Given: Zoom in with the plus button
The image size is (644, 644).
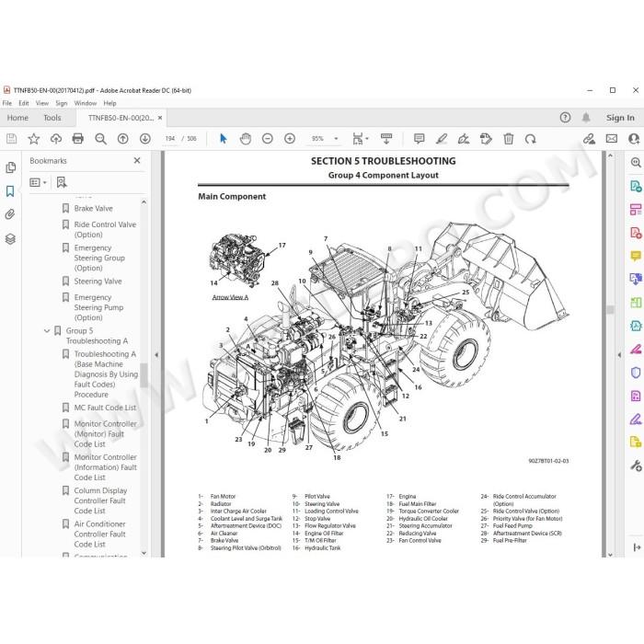Looking at the screenshot, I should pyautogui.click(x=290, y=139).
